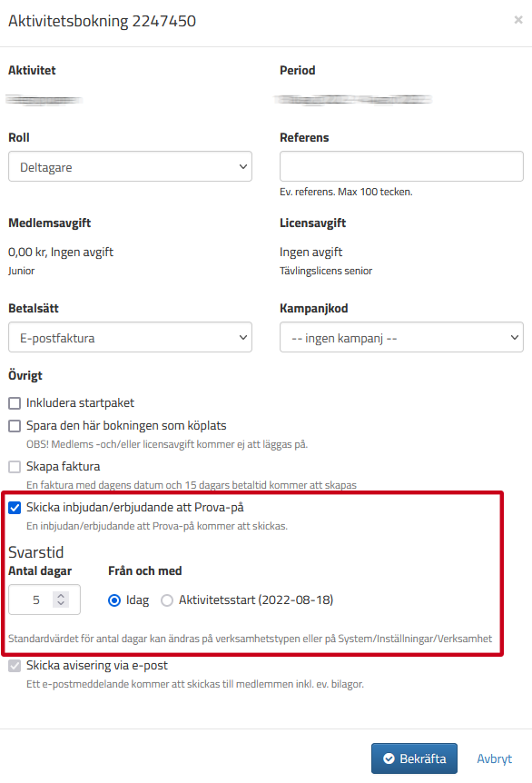Check Spara den här bokningen som köplats

(x=15, y=425)
